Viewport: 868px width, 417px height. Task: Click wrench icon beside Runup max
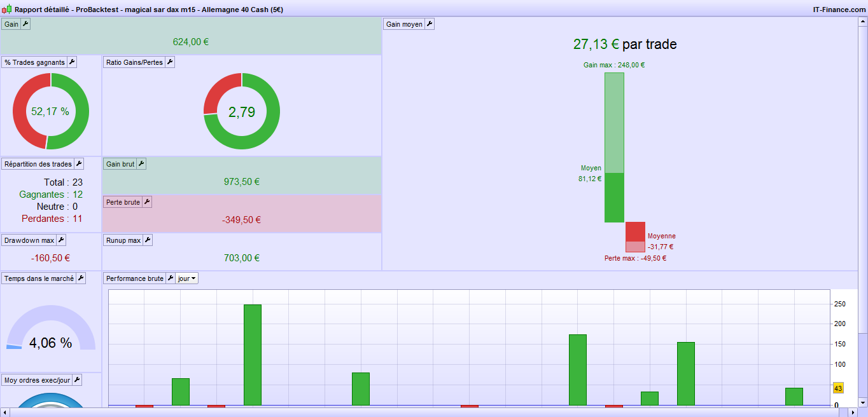point(148,240)
